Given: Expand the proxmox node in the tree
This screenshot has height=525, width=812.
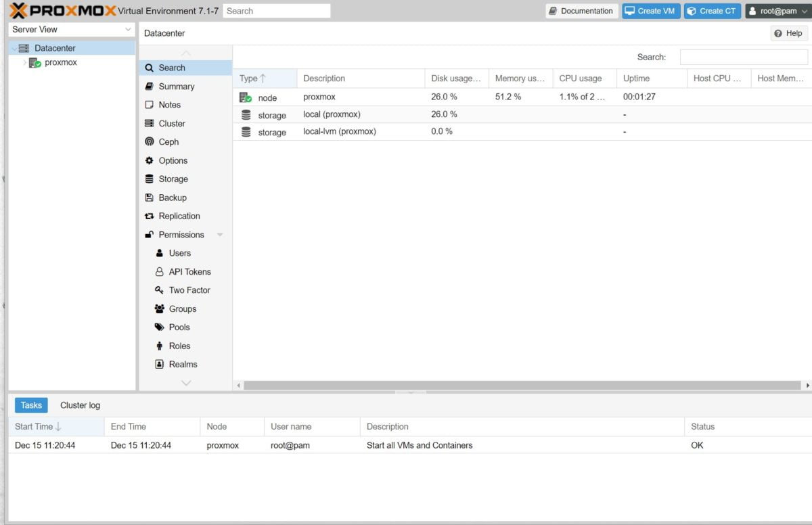Looking at the screenshot, I should (x=24, y=62).
